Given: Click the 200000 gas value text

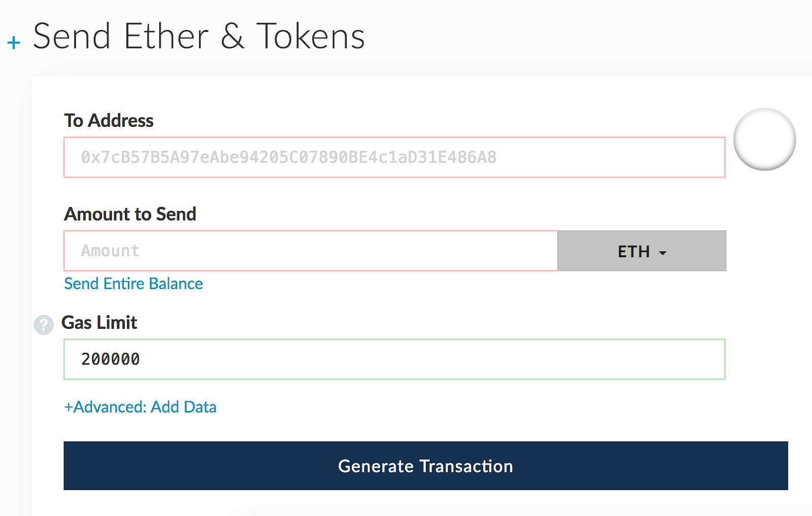Looking at the screenshot, I should click(x=111, y=359).
